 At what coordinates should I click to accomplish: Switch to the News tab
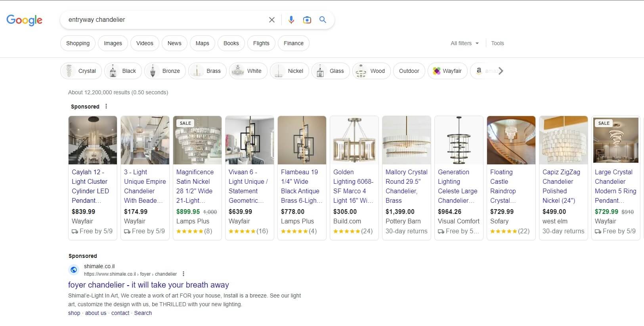[174, 43]
